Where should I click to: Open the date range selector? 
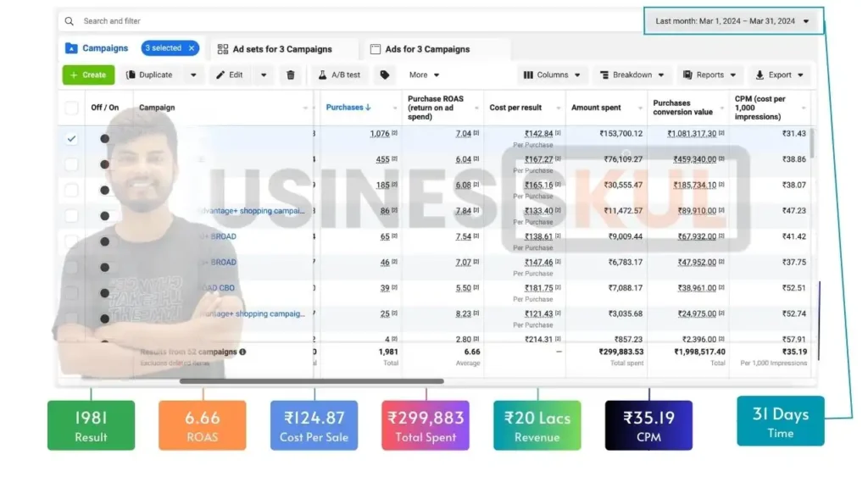click(x=732, y=21)
